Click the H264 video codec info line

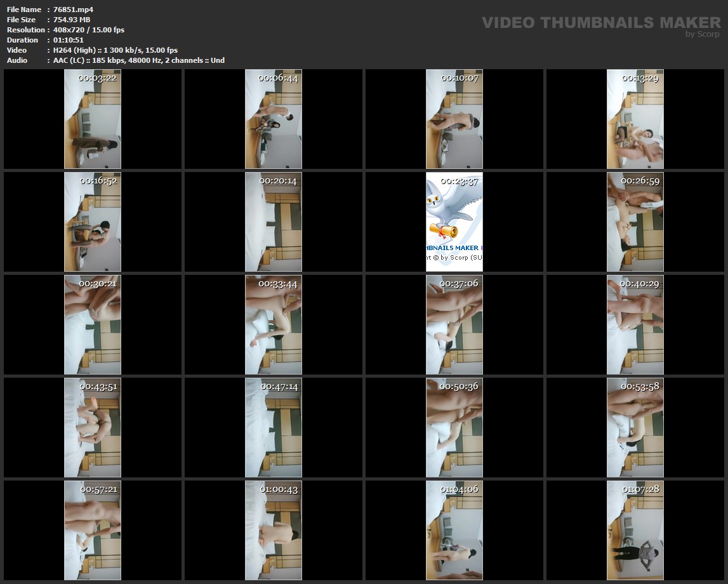point(115,50)
